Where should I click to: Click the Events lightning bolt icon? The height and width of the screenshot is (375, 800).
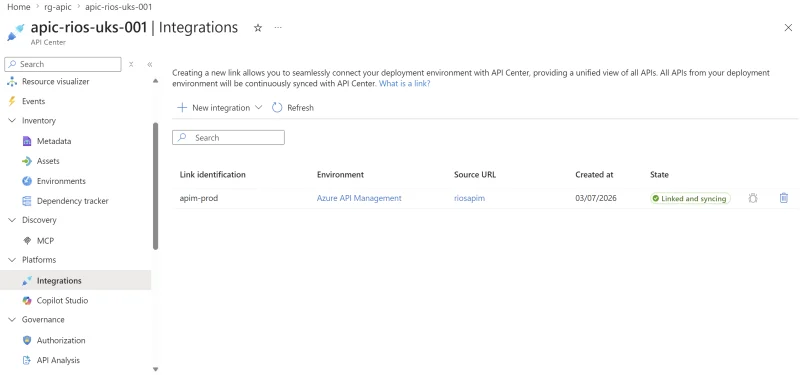12,101
